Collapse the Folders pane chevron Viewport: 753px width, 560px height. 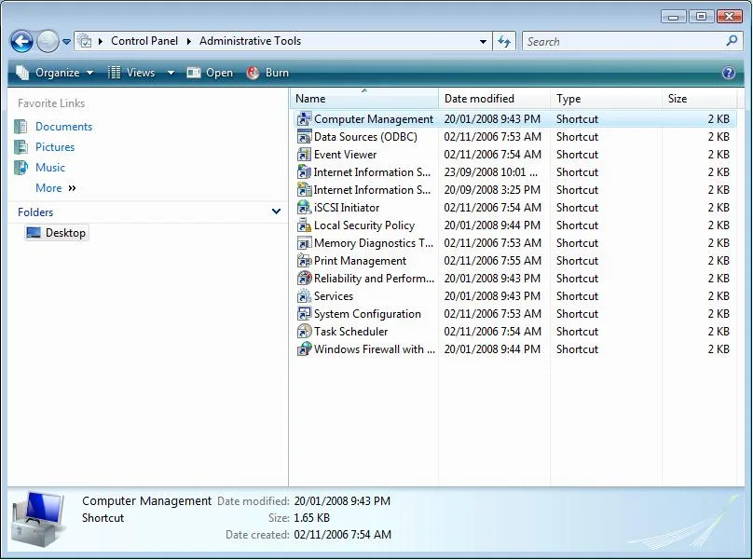[x=276, y=212]
